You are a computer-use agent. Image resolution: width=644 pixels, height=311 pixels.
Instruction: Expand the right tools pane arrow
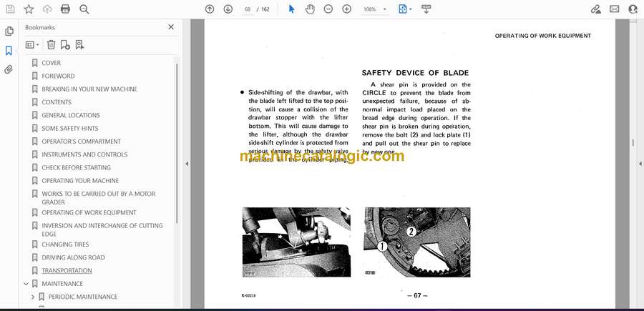point(640,164)
